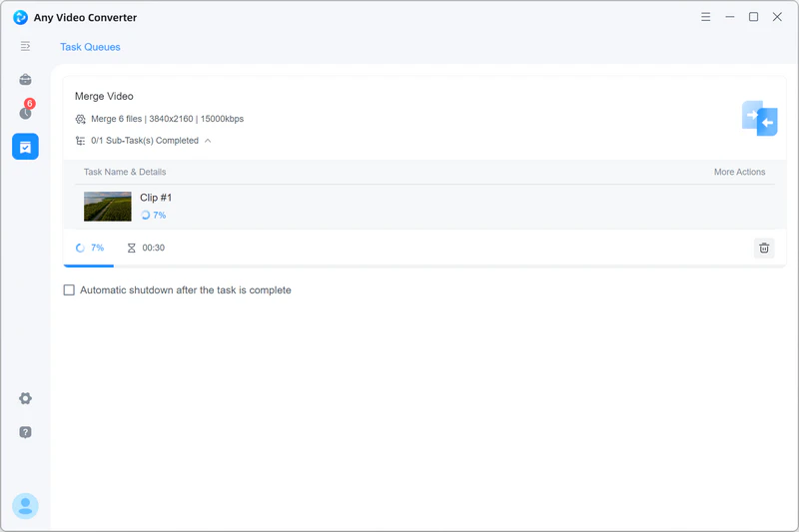This screenshot has width=799, height=532.
Task: Switch to the Task Queues tab
Action: point(90,47)
